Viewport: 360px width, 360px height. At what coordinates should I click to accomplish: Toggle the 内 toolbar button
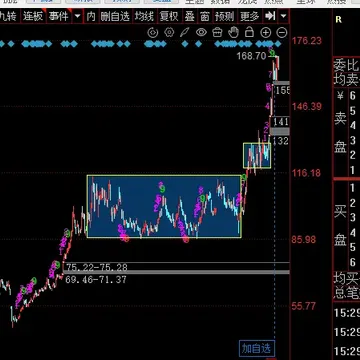[x=91, y=16]
